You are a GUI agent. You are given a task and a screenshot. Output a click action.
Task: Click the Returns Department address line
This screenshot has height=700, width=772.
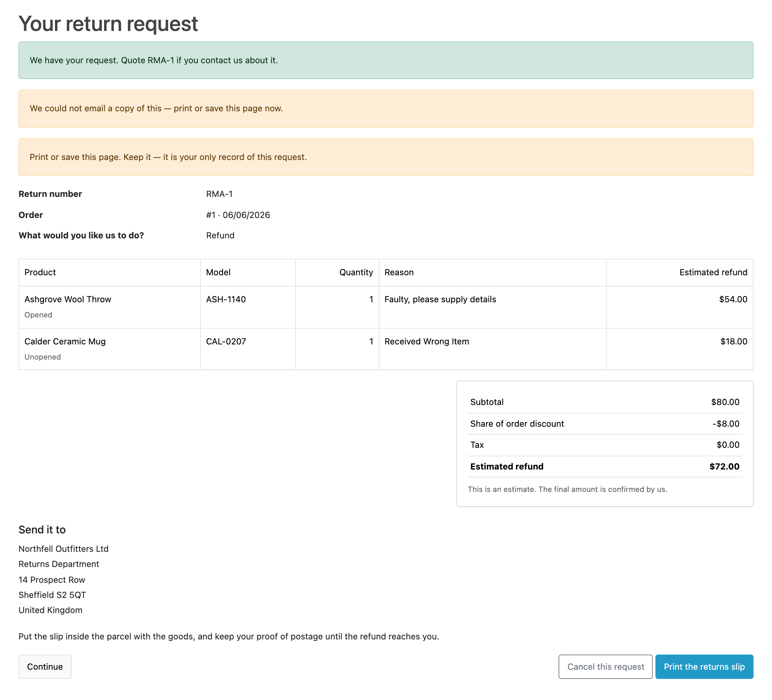(x=59, y=564)
